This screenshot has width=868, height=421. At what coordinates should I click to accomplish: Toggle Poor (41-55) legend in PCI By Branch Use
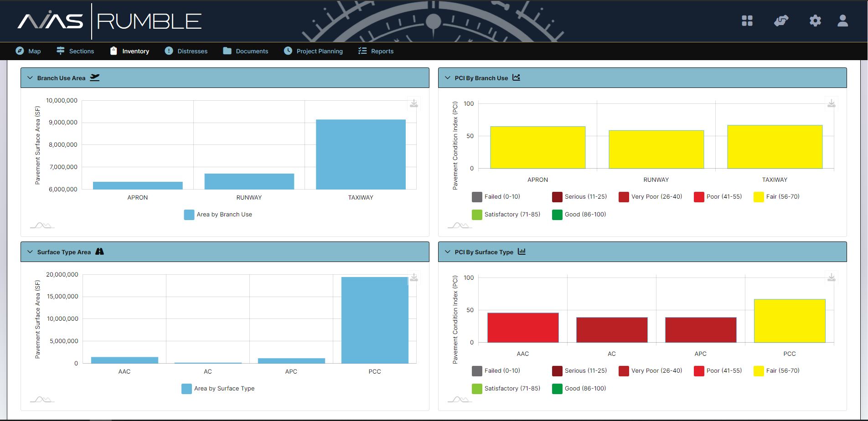pyautogui.click(x=718, y=197)
